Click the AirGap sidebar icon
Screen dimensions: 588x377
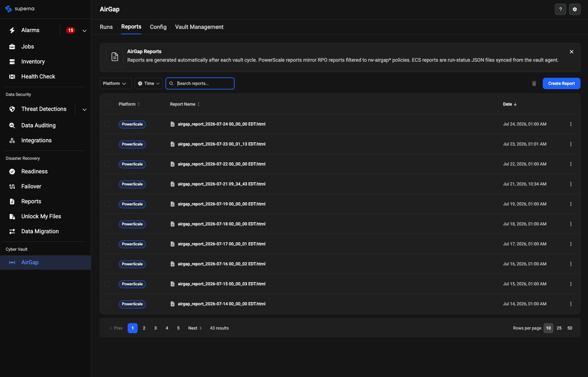click(x=12, y=263)
